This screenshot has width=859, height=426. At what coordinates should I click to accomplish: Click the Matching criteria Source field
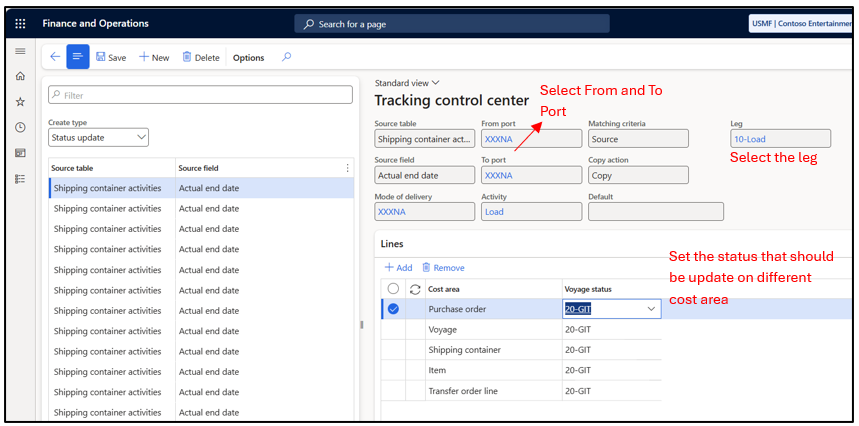(x=638, y=139)
